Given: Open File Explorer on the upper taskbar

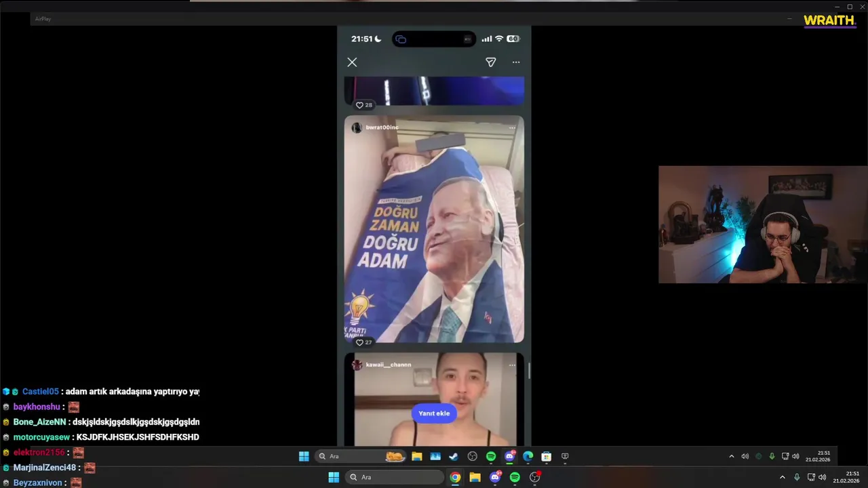Looking at the screenshot, I should coord(416,456).
